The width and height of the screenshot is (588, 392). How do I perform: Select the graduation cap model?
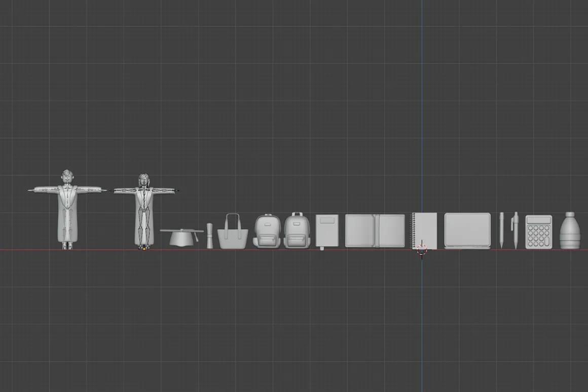click(182, 237)
